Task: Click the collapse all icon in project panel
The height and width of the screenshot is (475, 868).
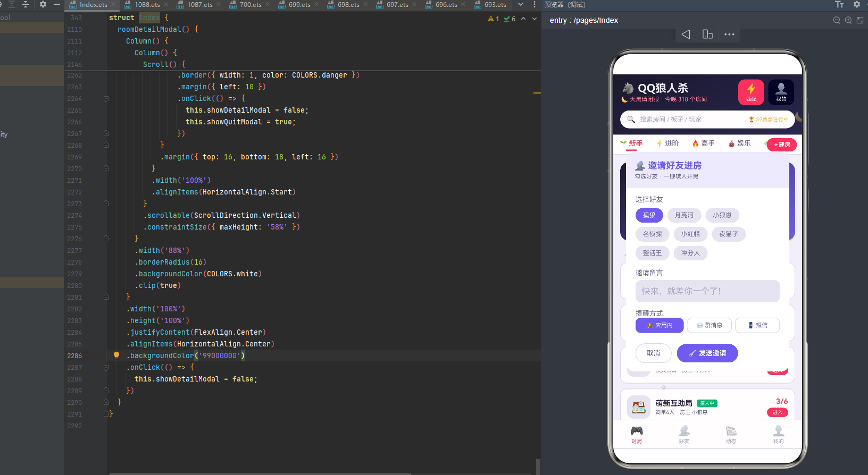Action: (25, 4)
